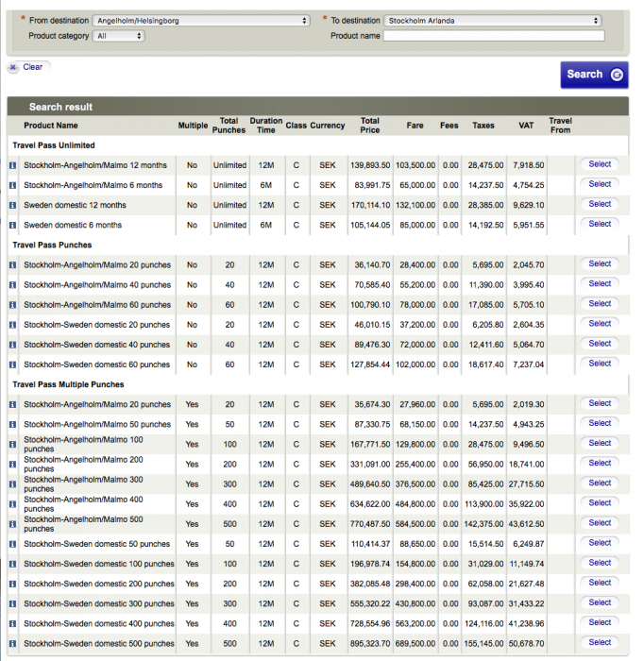Image resolution: width=644 pixels, height=661 pixels.
Task: Click the Clear icon beside Clear link
Action: click(x=13, y=67)
